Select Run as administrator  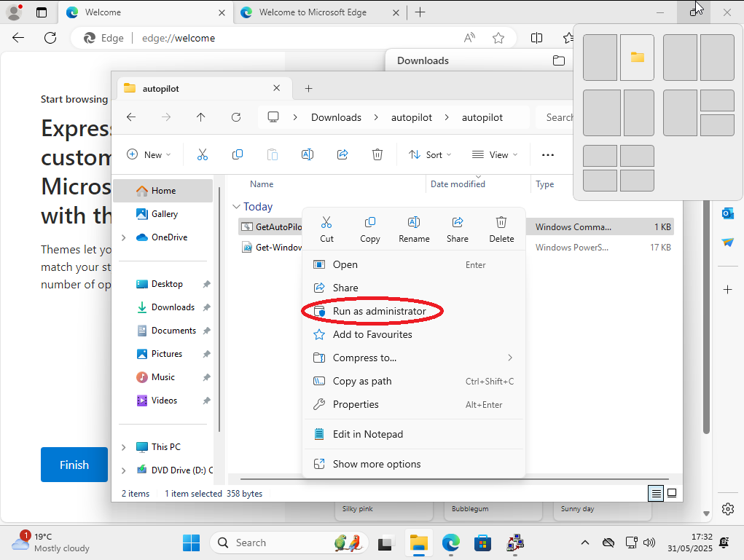pos(379,311)
